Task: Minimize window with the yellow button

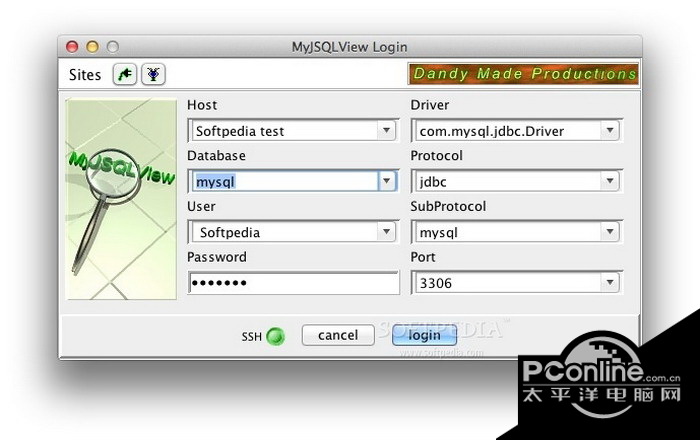Action: click(x=92, y=46)
